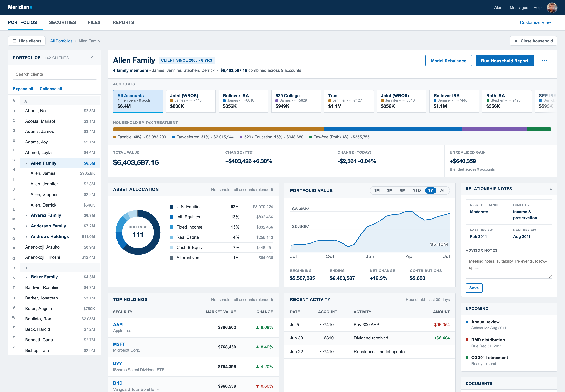
Task: Click the Model Rebalance button
Action: point(448,61)
